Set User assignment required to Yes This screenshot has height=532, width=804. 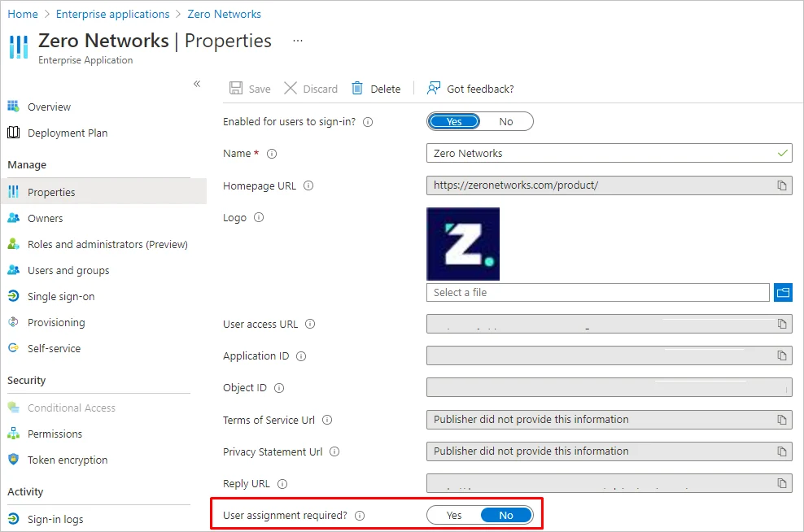454,515
